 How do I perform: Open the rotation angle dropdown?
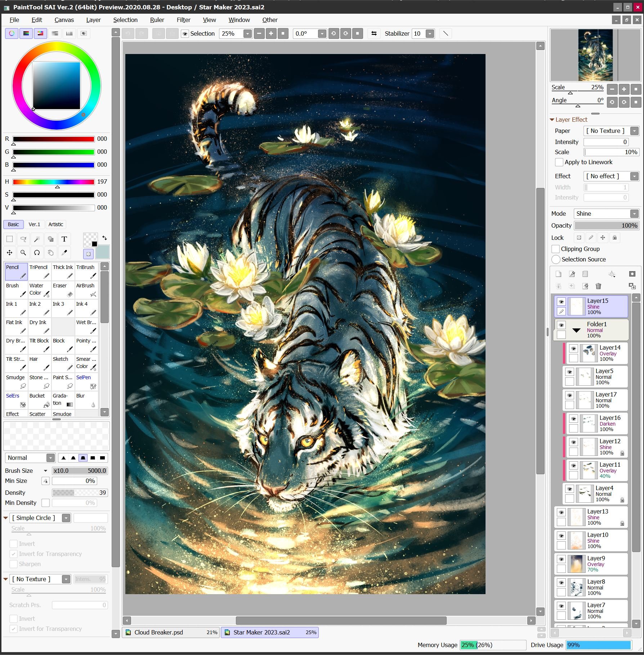point(322,33)
